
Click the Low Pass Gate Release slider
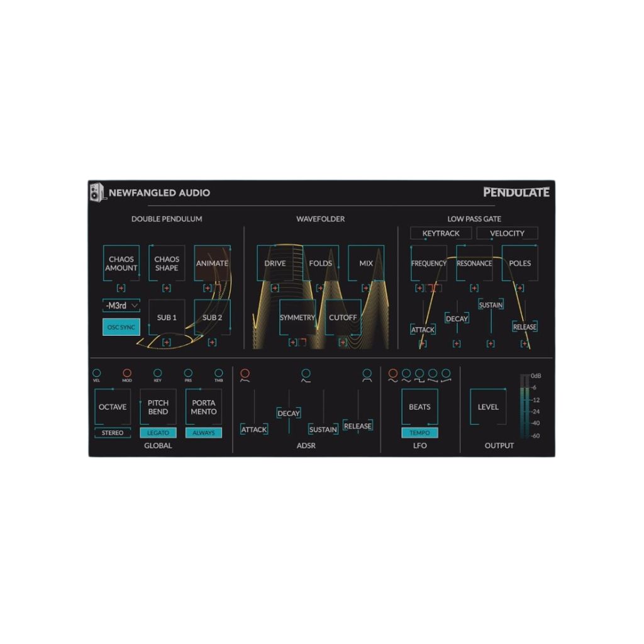525,327
